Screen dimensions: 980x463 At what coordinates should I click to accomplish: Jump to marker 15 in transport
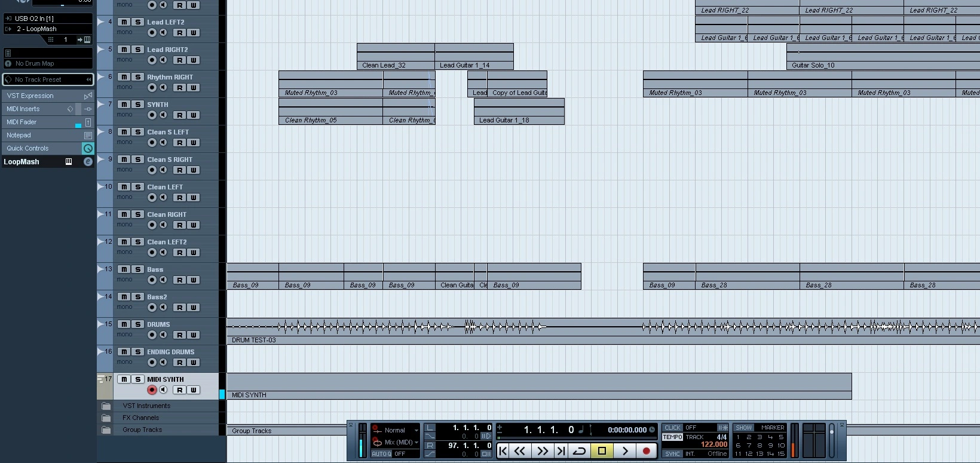pyautogui.click(x=781, y=454)
